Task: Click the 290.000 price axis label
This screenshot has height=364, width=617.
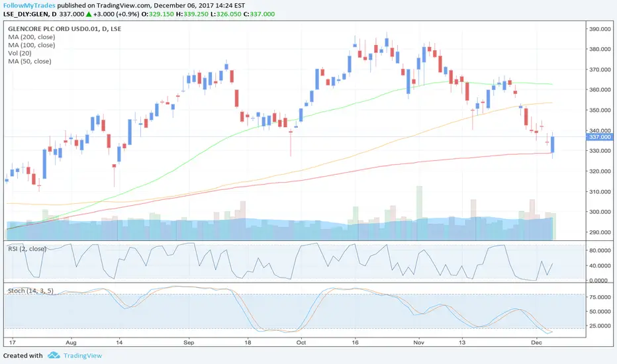Action: pyautogui.click(x=600, y=232)
